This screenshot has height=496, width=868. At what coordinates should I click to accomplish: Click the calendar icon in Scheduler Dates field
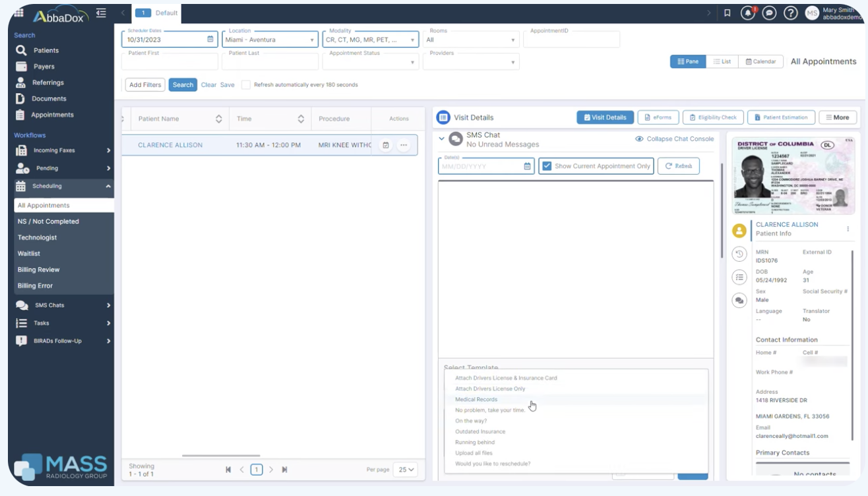[210, 40]
